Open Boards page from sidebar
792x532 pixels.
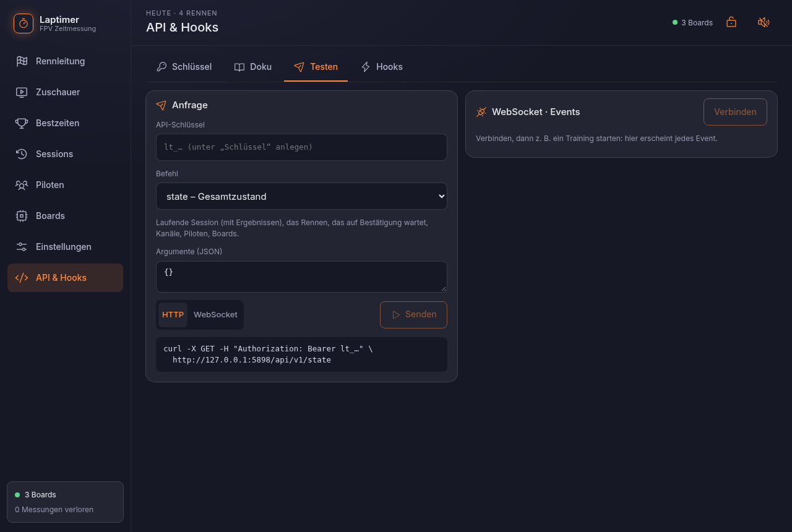point(65,216)
